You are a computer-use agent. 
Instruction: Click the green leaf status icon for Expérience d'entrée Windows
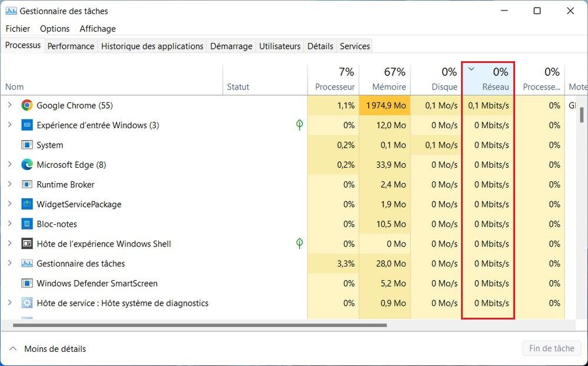300,125
